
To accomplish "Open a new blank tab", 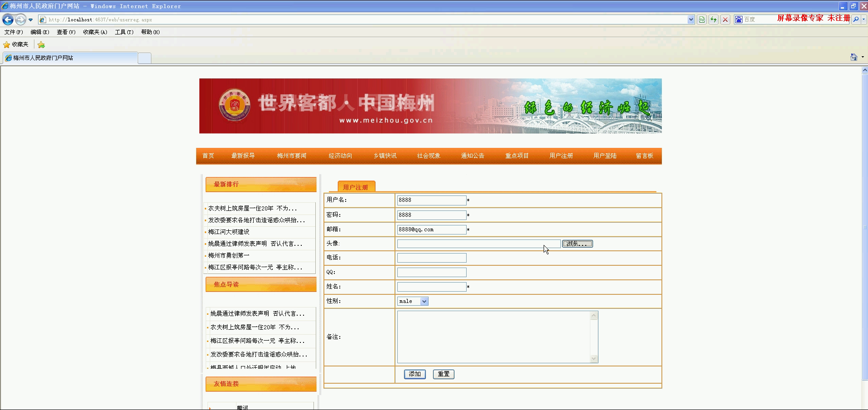I will pos(145,58).
